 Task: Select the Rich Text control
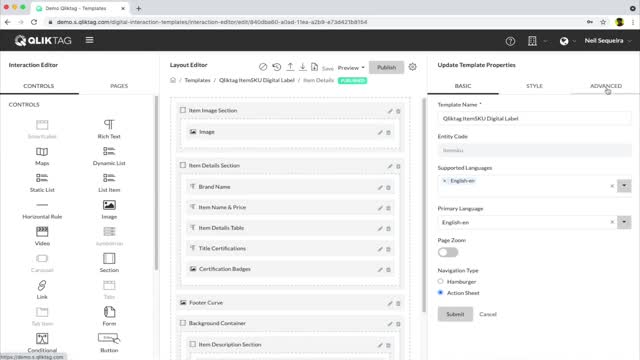pyautogui.click(x=109, y=129)
